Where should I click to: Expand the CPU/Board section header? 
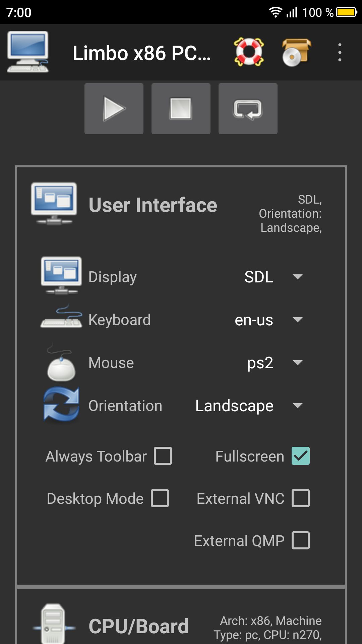coord(139,626)
